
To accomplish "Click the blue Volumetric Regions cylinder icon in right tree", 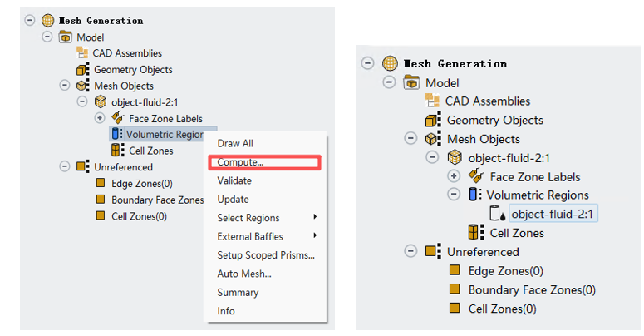I will coord(474,195).
